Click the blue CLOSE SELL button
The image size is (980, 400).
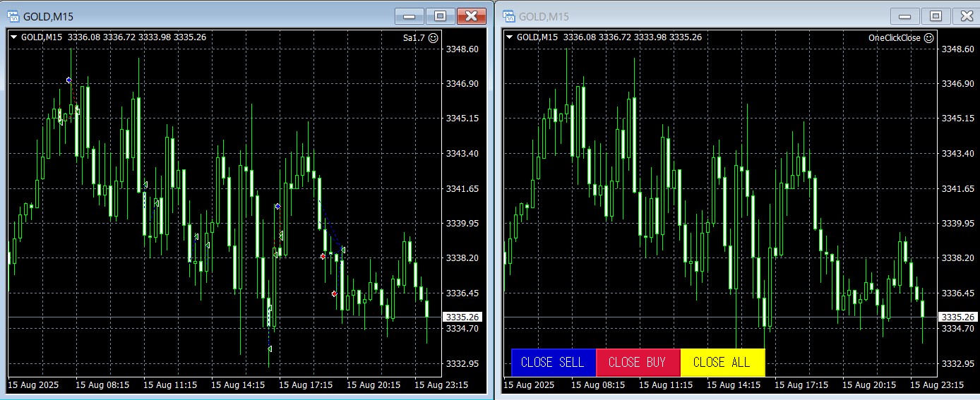pyautogui.click(x=554, y=363)
